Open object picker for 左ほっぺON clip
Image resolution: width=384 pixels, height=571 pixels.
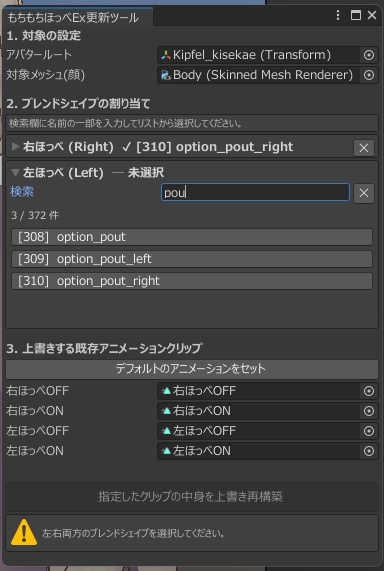click(369, 451)
